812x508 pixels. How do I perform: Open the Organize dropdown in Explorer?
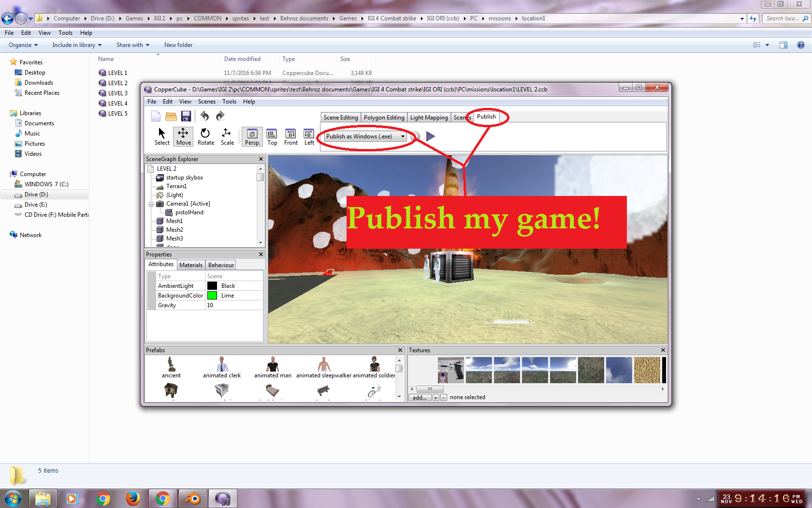tap(23, 45)
